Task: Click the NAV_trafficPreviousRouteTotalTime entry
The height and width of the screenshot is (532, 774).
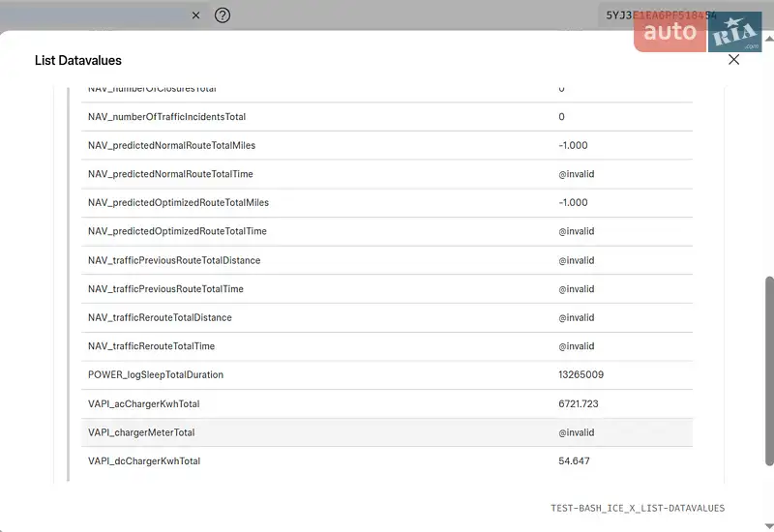Action: tap(165, 289)
